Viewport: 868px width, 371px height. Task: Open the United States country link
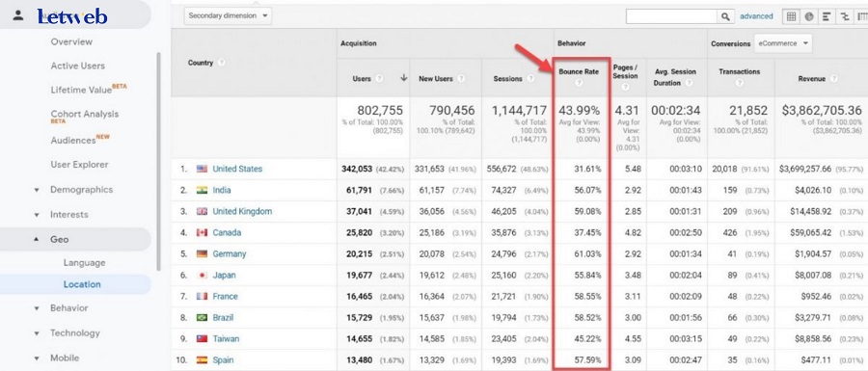click(x=237, y=169)
